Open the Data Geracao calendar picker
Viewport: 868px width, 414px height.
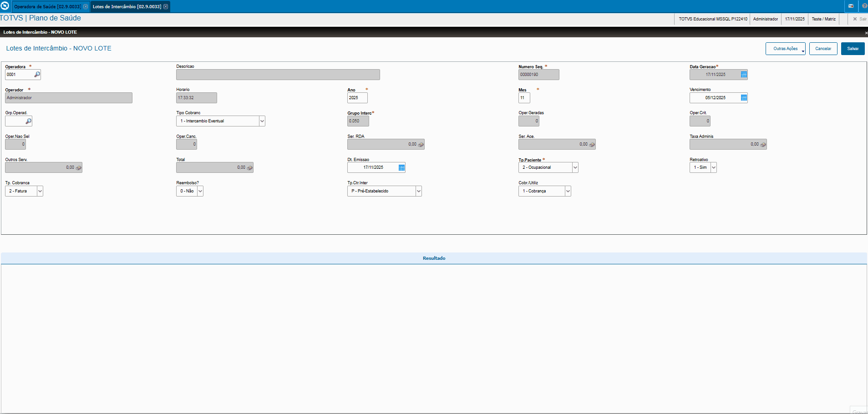click(744, 75)
